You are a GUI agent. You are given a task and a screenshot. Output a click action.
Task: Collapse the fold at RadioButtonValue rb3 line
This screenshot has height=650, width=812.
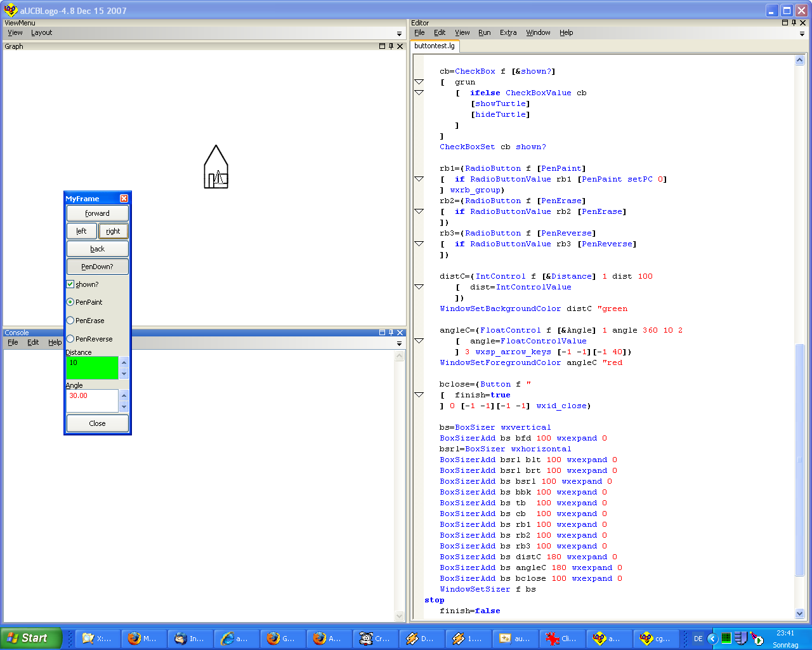[419, 244]
